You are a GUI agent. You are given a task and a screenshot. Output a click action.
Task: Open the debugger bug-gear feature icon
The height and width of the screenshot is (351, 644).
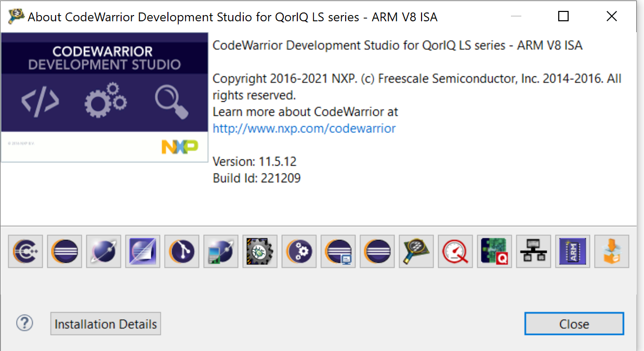pos(260,251)
